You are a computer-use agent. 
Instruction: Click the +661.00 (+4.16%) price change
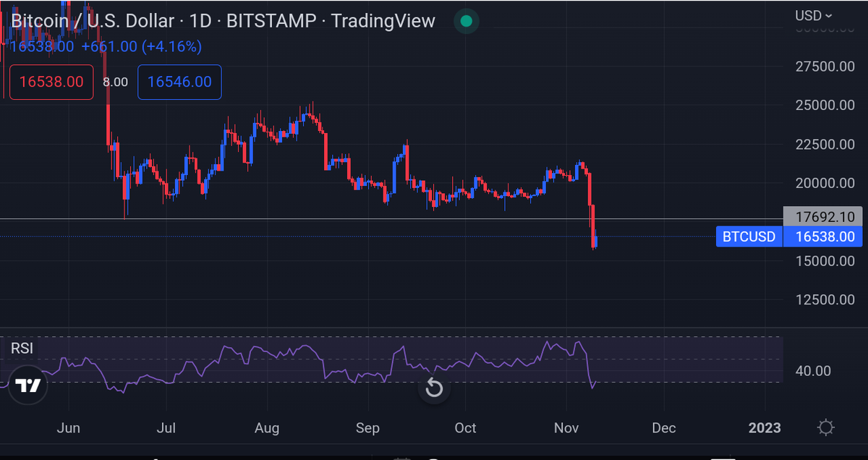(142, 46)
